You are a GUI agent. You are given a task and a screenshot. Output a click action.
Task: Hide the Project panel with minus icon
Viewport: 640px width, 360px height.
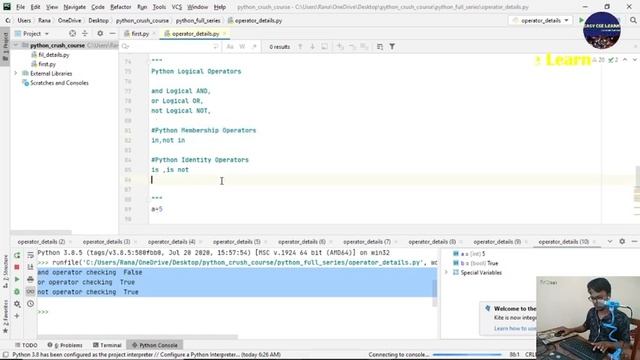(x=112, y=33)
